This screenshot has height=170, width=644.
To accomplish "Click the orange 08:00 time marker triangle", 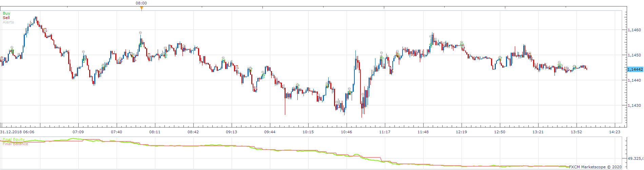I will click(x=141, y=8).
